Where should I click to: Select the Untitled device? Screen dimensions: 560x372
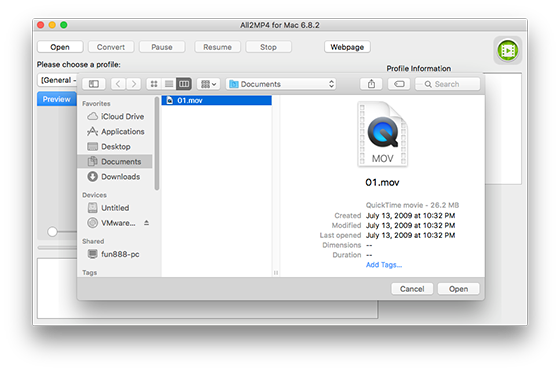coord(115,208)
